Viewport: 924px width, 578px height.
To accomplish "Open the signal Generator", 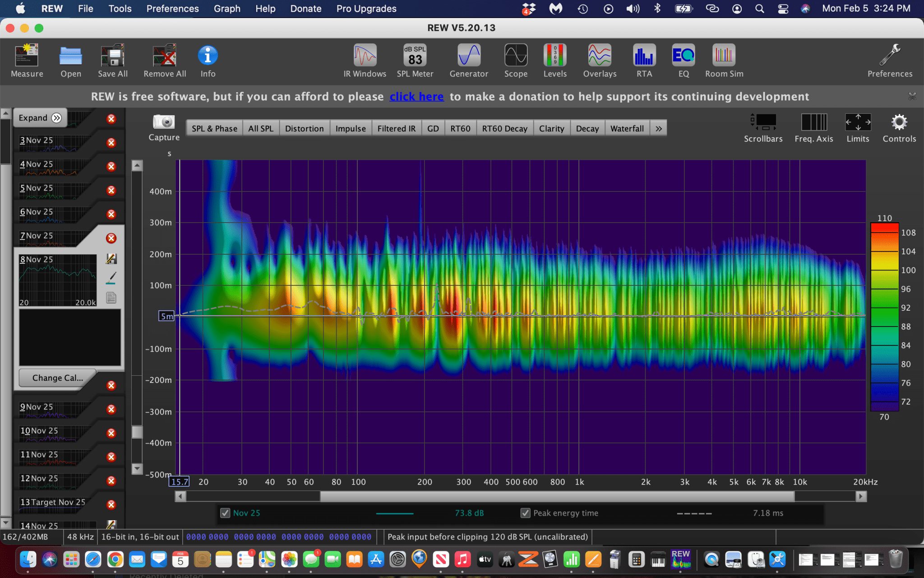I will (x=469, y=61).
